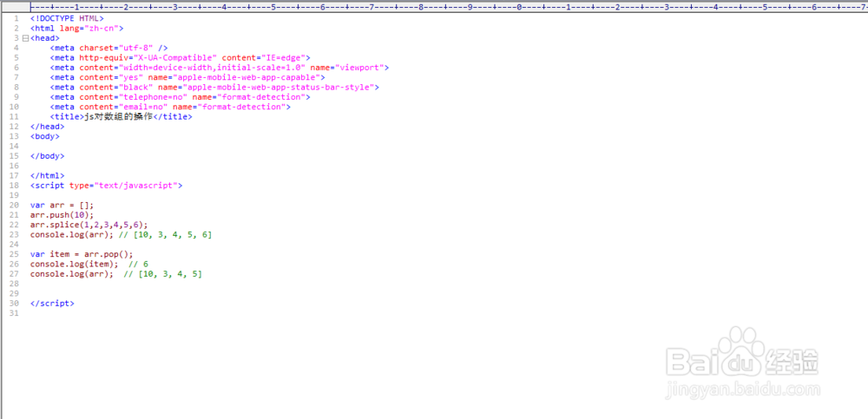The image size is (868, 419).
Task: Click the script type="text/javascript" line
Action: point(106,186)
